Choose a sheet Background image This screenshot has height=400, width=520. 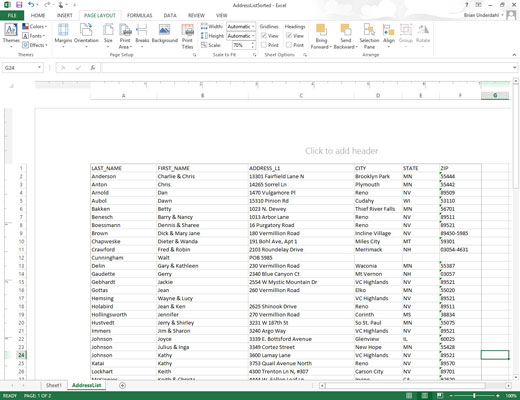click(x=165, y=33)
